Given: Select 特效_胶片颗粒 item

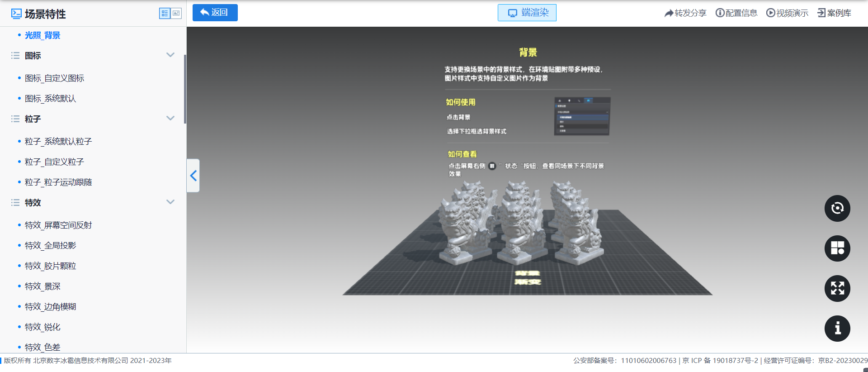Looking at the screenshot, I should (x=50, y=266).
